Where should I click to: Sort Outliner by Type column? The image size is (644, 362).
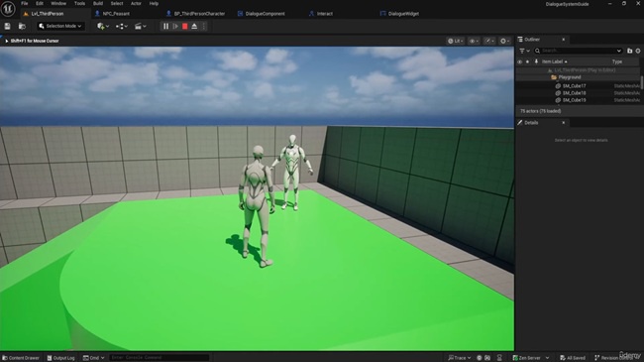pyautogui.click(x=617, y=61)
